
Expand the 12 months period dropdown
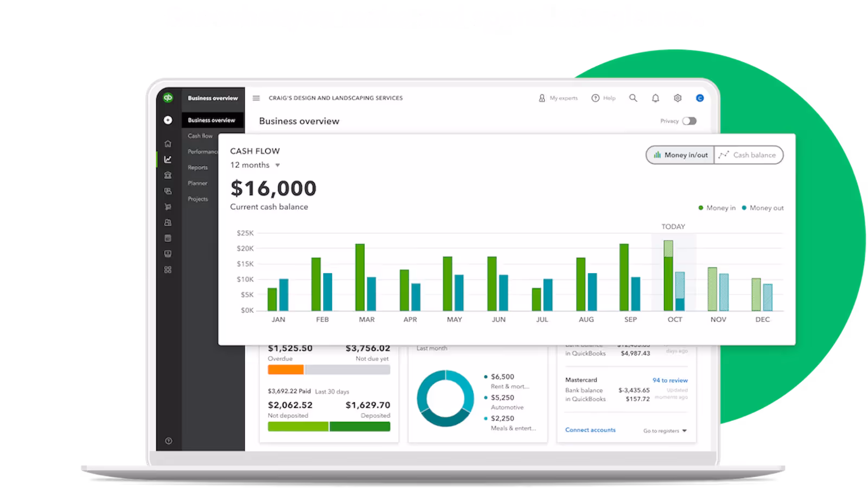click(255, 165)
